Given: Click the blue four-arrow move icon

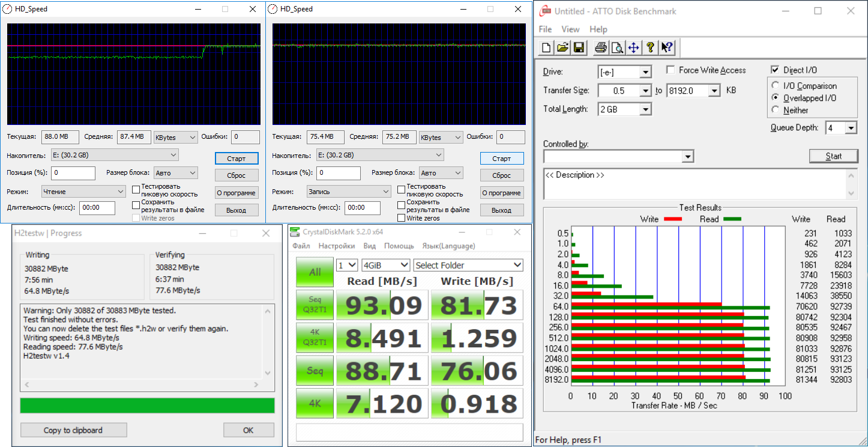Looking at the screenshot, I should coord(633,47).
